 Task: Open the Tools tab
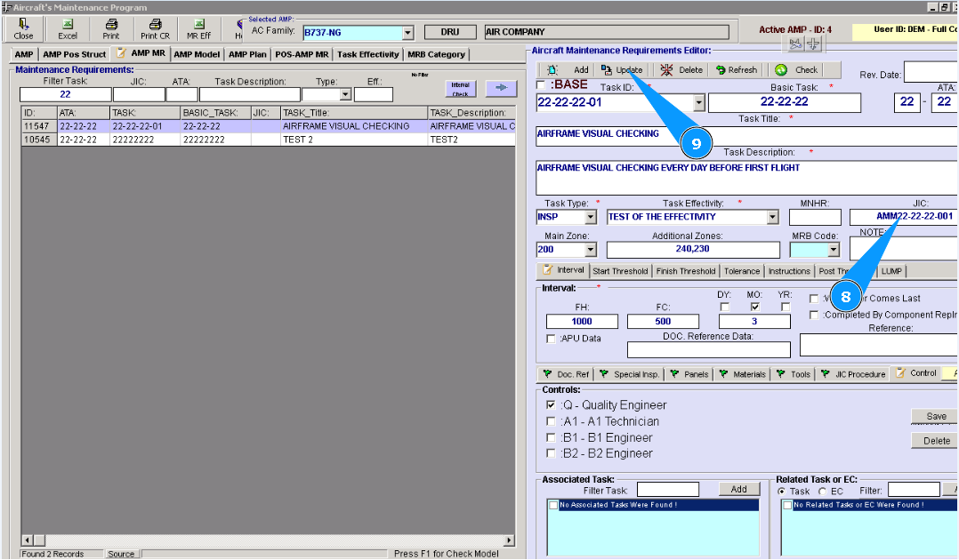(794, 374)
